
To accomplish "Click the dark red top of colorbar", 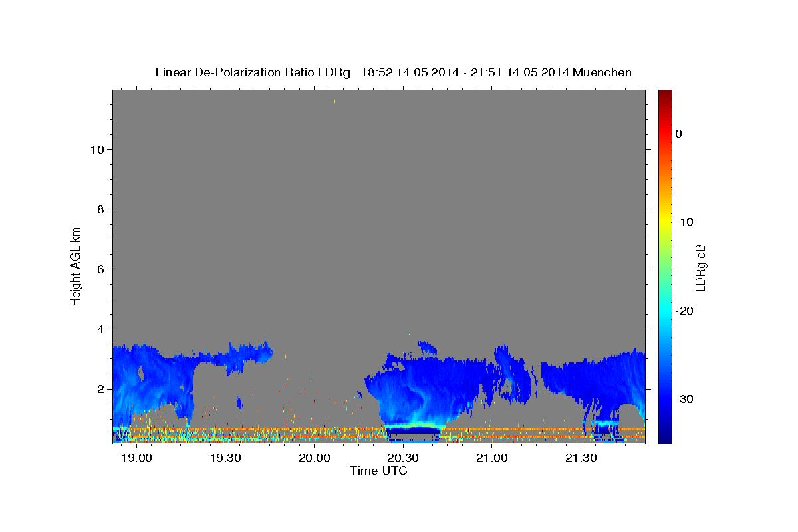I will coord(665,95).
